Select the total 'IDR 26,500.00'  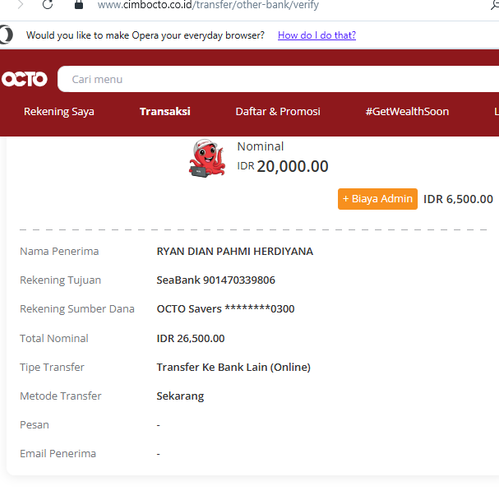click(191, 338)
